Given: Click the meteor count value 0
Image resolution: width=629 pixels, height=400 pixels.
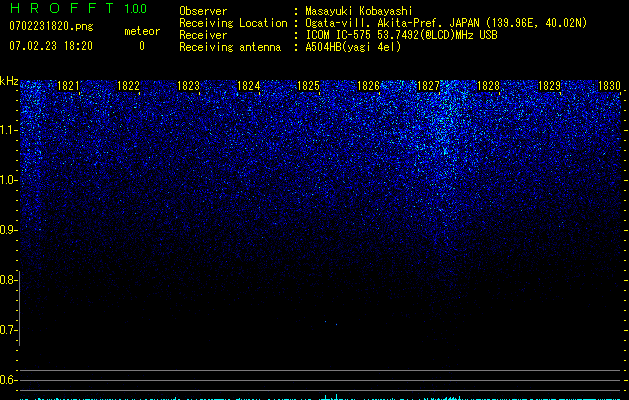Looking at the screenshot, I should 142,46.
